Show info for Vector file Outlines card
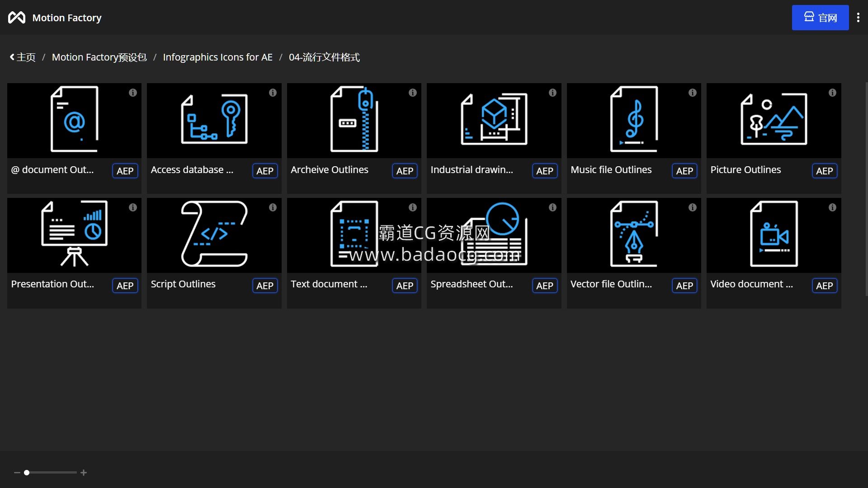 click(692, 207)
